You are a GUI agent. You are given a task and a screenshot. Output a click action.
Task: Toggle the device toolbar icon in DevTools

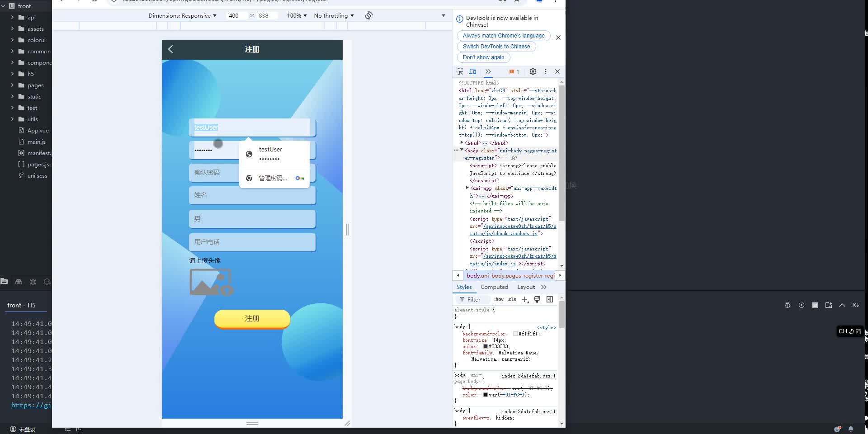(x=473, y=71)
